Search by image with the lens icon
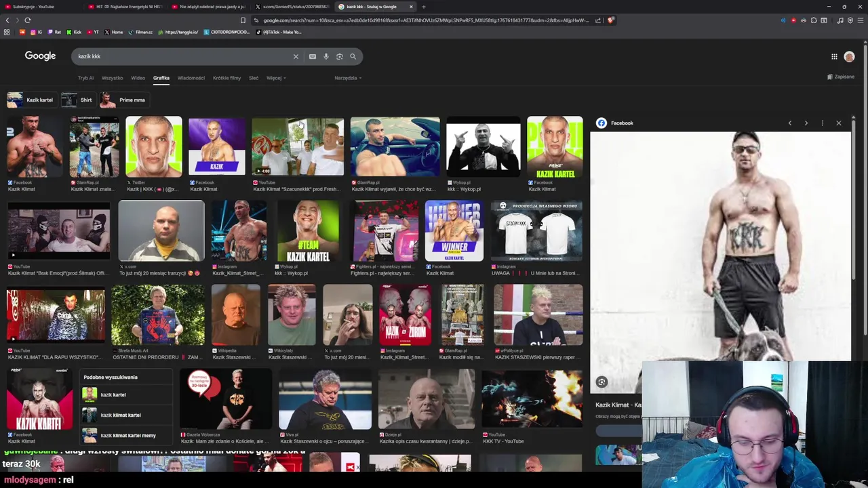868x488 pixels. click(340, 56)
